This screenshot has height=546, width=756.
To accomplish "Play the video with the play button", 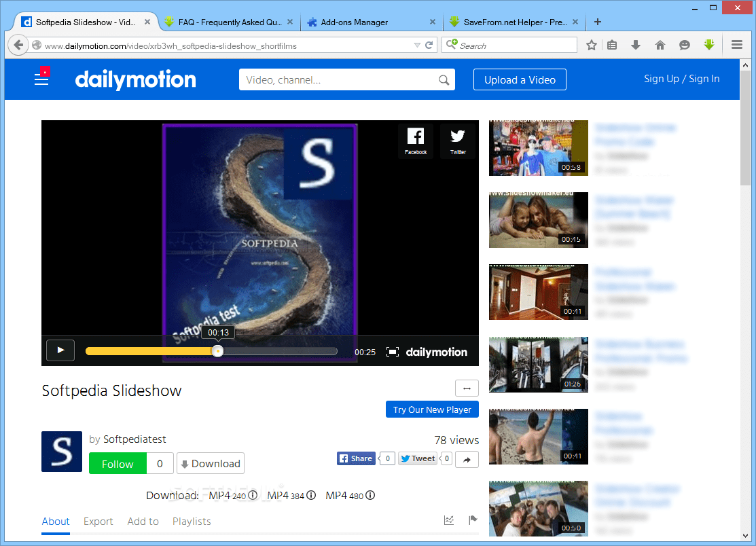I will (60, 350).
